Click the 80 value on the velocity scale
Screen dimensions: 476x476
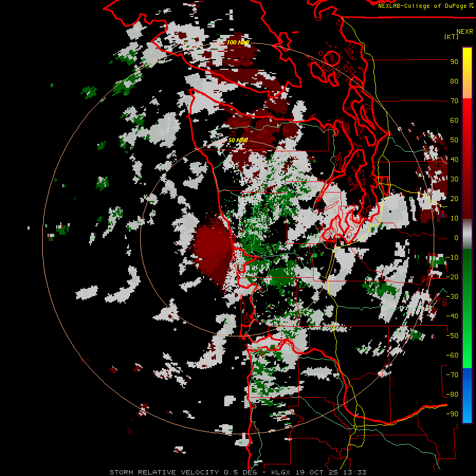pos(454,81)
